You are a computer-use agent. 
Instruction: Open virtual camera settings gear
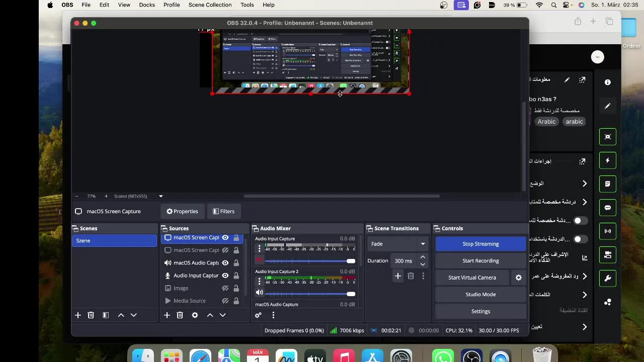click(x=519, y=278)
